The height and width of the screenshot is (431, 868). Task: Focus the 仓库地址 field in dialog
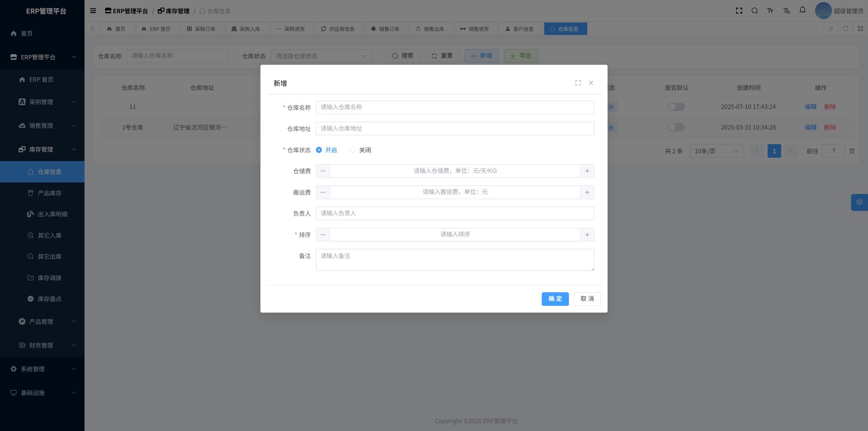point(455,128)
